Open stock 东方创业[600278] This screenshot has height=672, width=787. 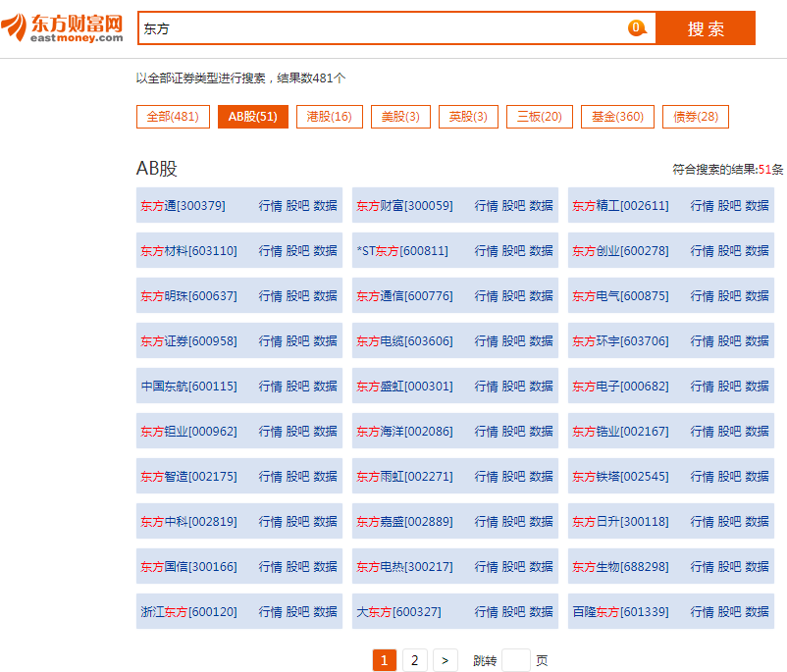(620, 251)
